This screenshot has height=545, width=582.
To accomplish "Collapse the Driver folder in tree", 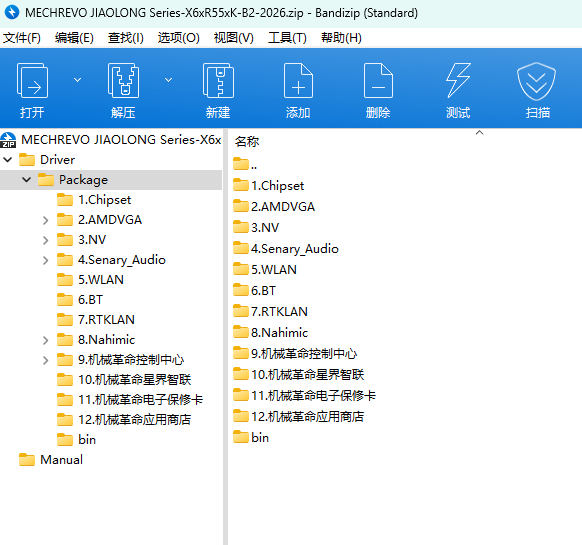I will tap(7, 160).
